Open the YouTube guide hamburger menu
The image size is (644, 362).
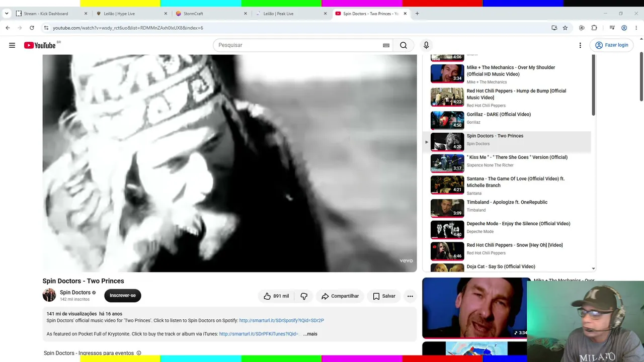[x=12, y=45]
